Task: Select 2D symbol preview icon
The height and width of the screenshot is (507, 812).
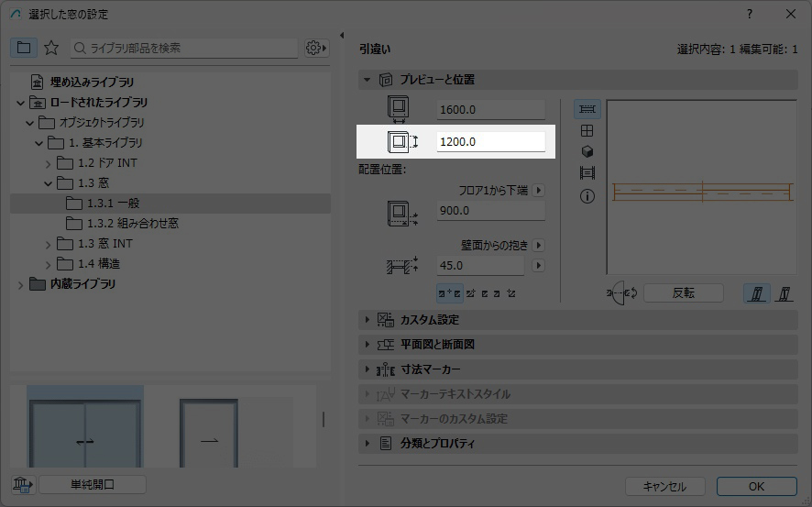Action: 587,109
